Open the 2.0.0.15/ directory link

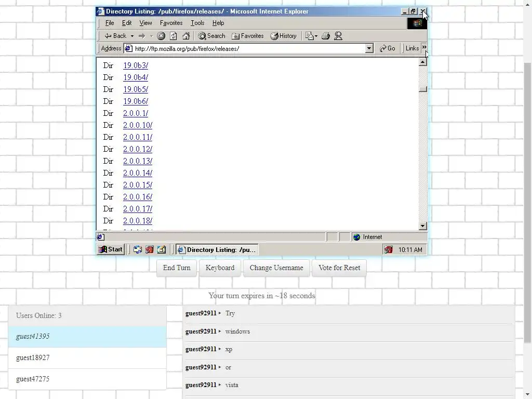pos(137,185)
